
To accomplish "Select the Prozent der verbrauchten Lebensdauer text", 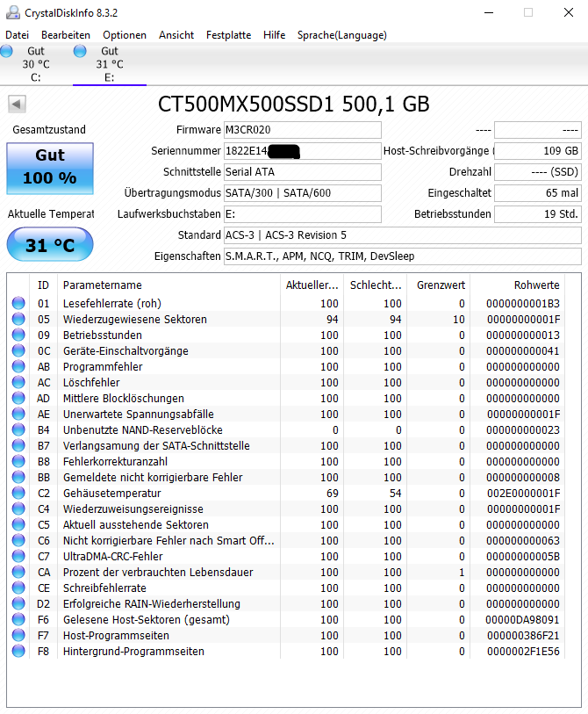I will pyautogui.click(x=158, y=572).
